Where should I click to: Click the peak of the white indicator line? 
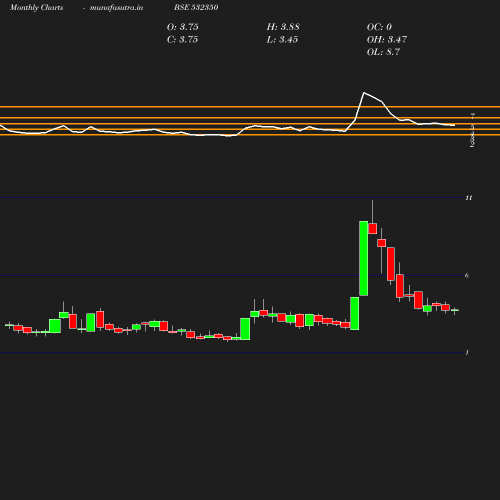point(364,93)
